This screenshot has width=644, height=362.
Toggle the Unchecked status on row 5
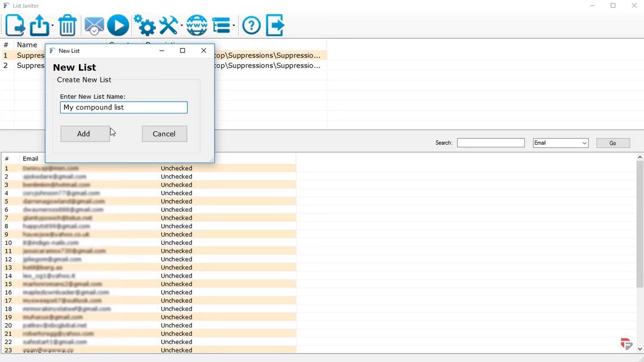tap(176, 201)
